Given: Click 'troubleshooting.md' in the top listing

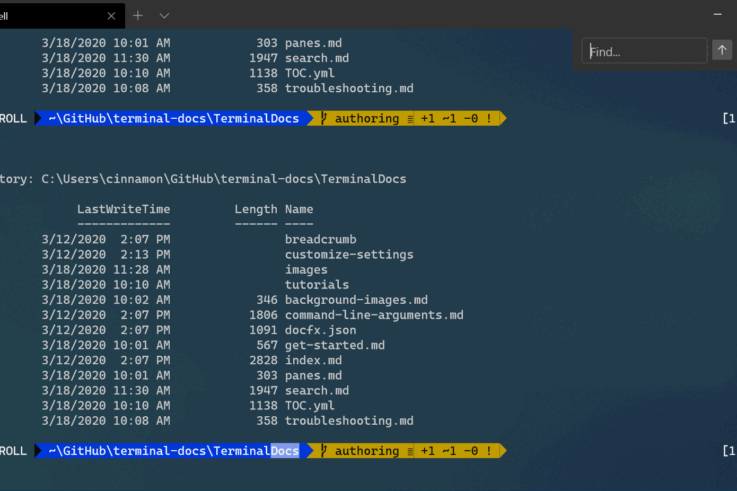Looking at the screenshot, I should 349,88.
